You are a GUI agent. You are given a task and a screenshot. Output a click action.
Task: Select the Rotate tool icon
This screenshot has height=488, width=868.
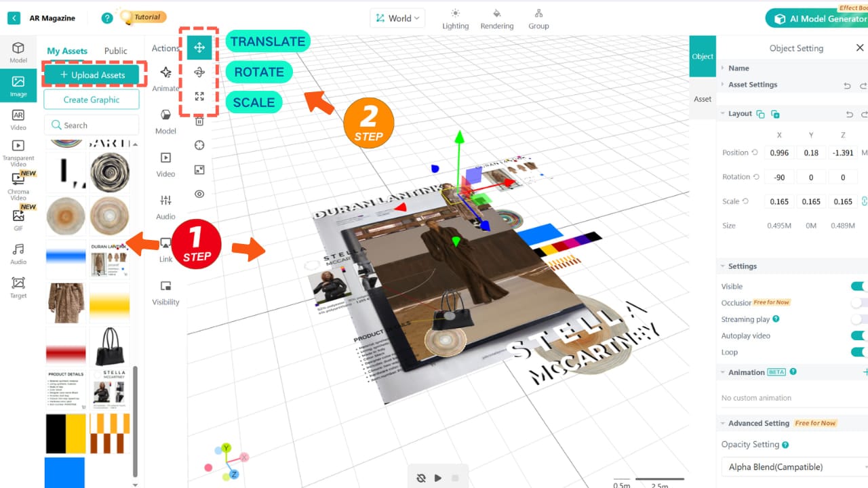199,72
